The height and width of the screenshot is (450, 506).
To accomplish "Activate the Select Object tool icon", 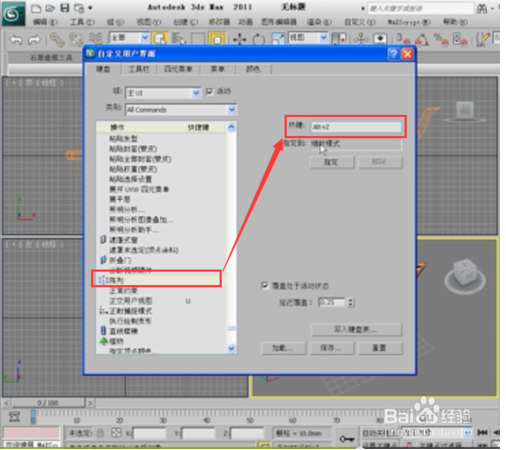I will coord(160,39).
